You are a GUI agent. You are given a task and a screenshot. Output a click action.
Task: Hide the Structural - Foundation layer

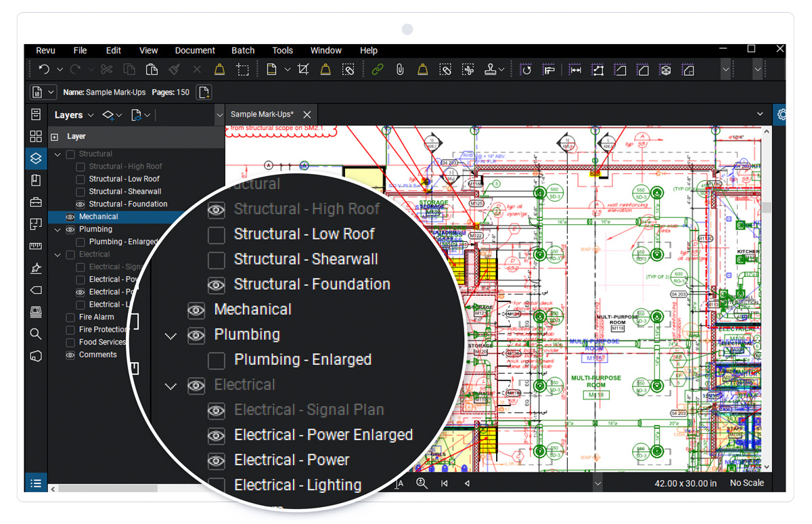[x=81, y=204]
